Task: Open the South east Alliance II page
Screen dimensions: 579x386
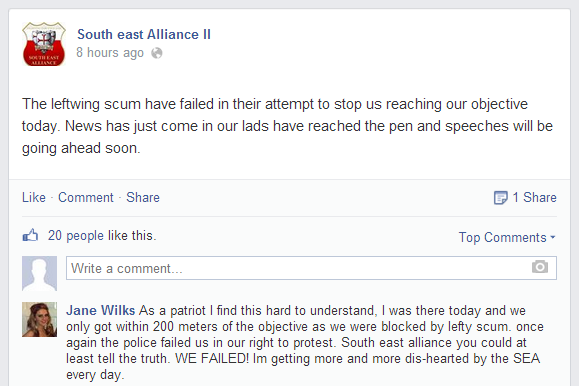Action: (x=144, y=34)
